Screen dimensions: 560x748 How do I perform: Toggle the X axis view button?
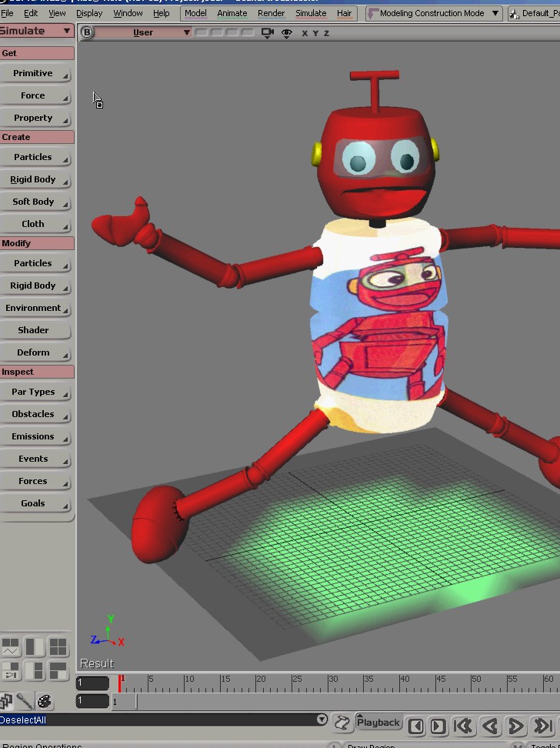point(305,33)
